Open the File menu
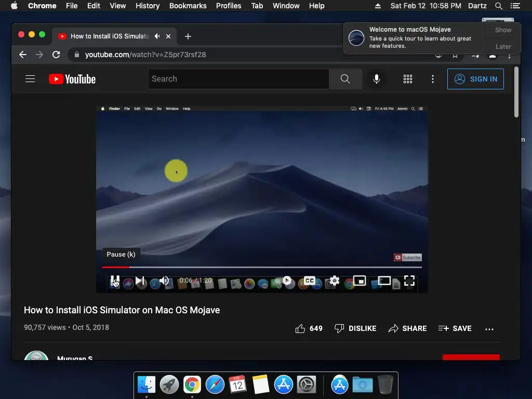 [x=72, y=6]
